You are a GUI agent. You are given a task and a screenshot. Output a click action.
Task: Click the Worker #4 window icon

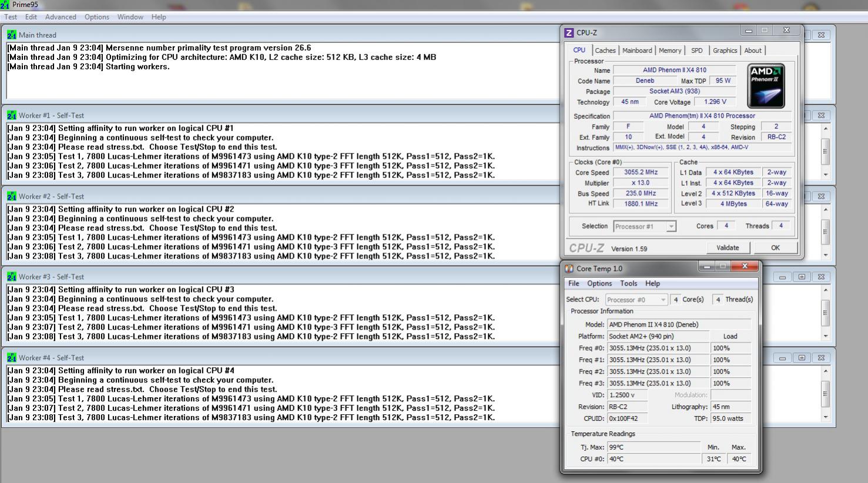tap(12, 357)
